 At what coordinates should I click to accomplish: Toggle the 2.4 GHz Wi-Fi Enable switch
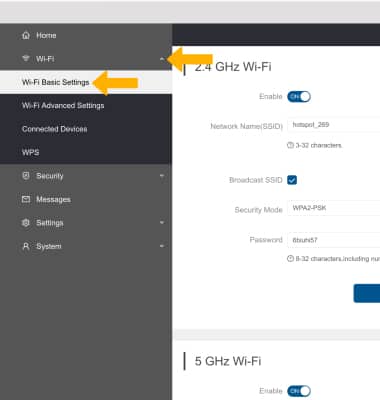pos(299,97)
